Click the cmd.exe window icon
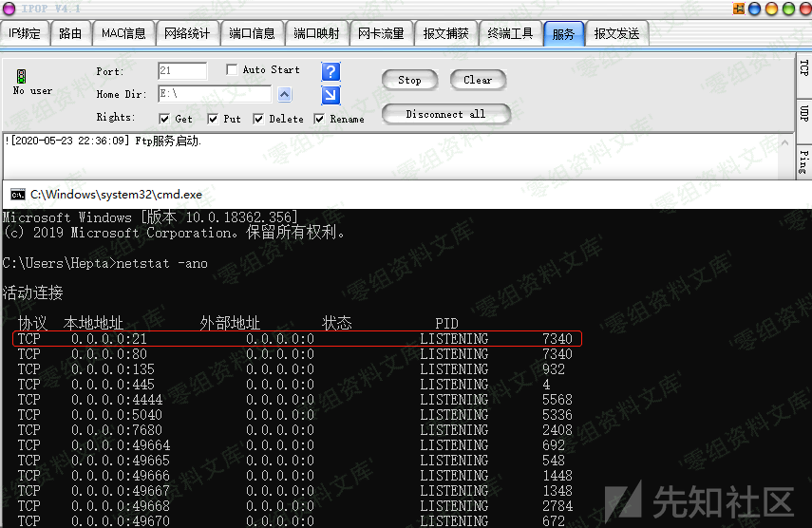Image resolution: width=812 pixels, height=528 pixels. tap(17, 194)
